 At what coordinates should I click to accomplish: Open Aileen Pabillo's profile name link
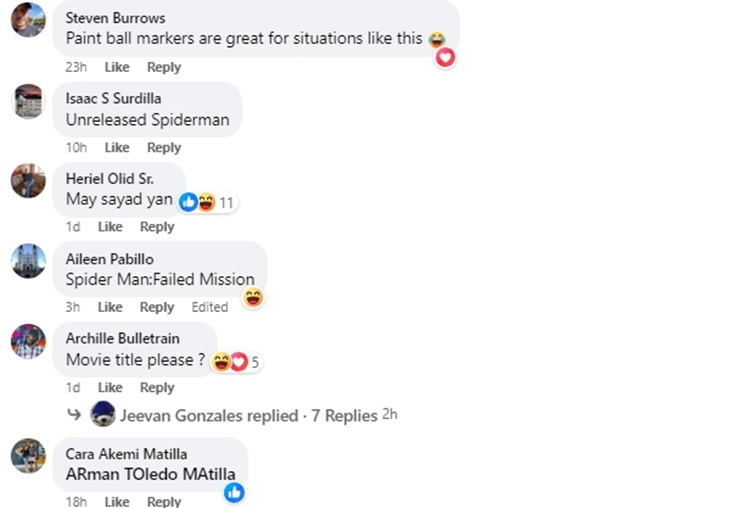point(108,259)
